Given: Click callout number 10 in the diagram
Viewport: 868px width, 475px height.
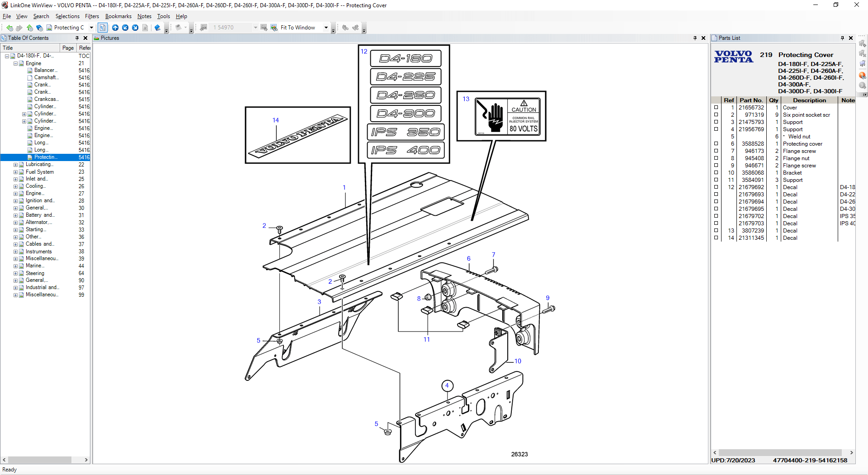Looking at the screenshot, I should (518, 361).
